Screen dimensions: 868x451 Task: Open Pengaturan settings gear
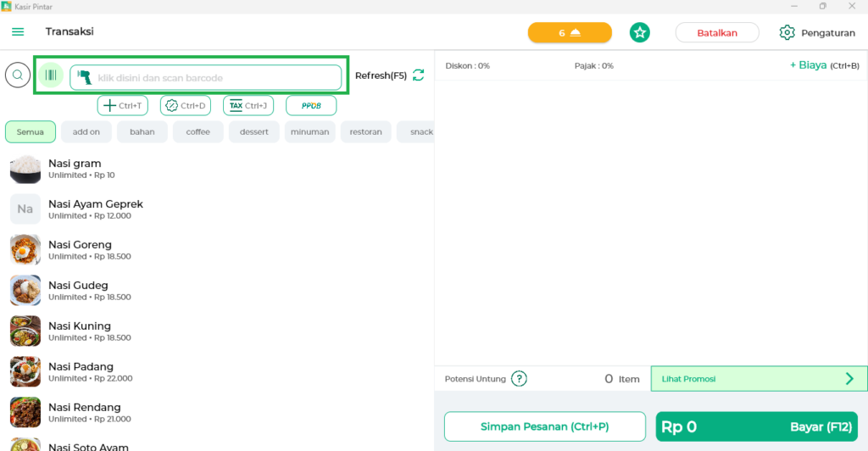click(x=787, y=33)
